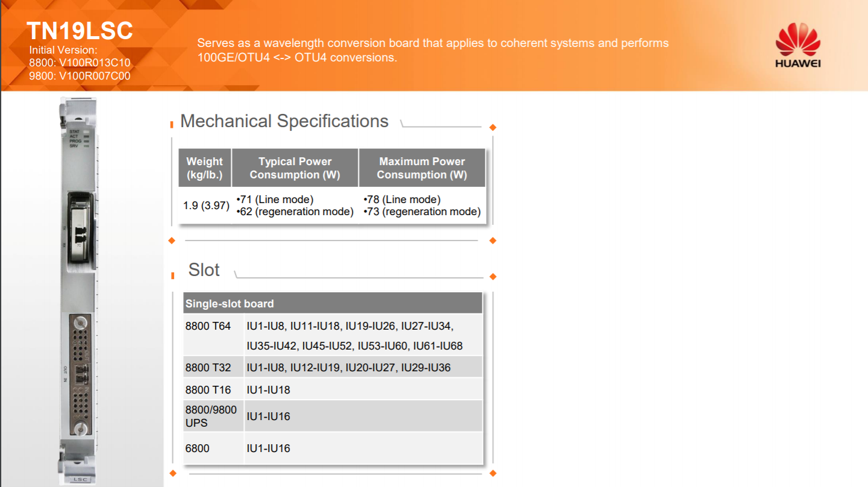Select 'IU35-IU42, IU45-IU52, IU53-IU60, IU61-IU68' line
The height and width of the screenshot is (487, 868).
355,347
